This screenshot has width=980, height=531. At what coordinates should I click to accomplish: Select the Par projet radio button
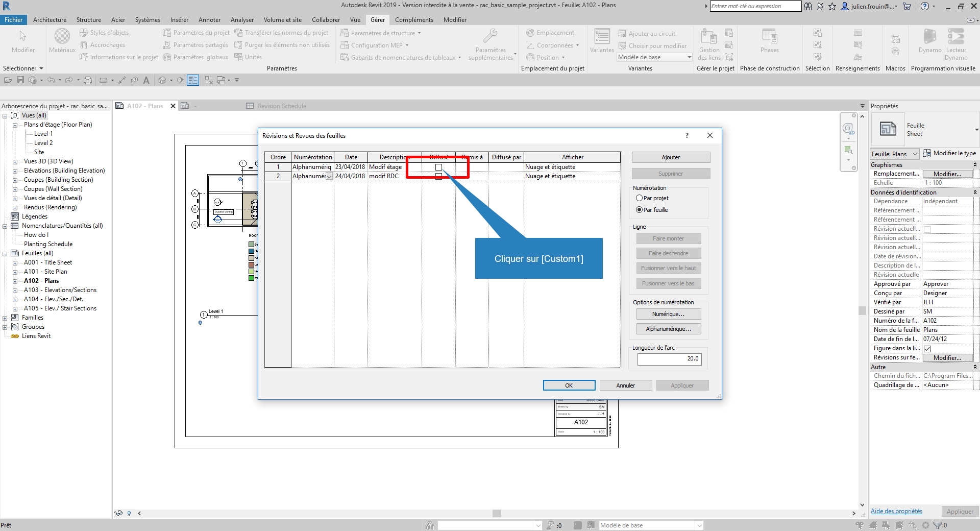[639, 198]
